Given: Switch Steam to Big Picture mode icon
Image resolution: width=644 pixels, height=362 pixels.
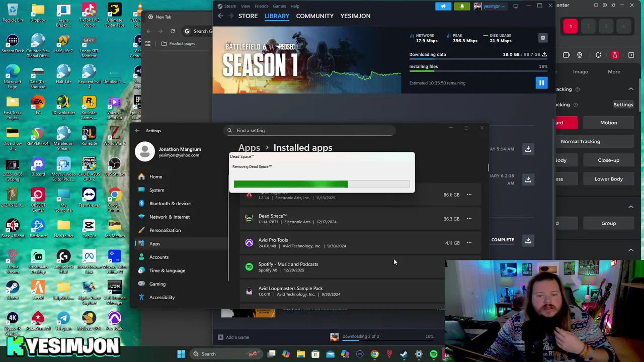Looking at the screenshot, I should (x=516, y=6).
